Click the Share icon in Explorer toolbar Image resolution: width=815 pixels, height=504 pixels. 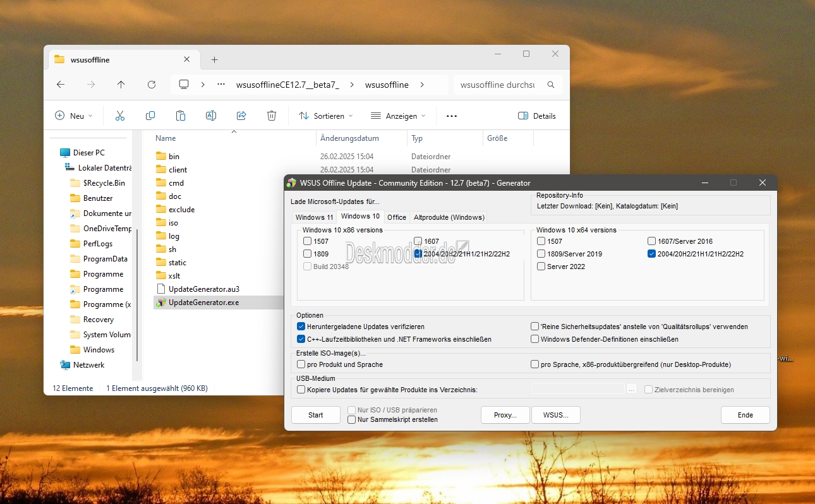(241, 116)
